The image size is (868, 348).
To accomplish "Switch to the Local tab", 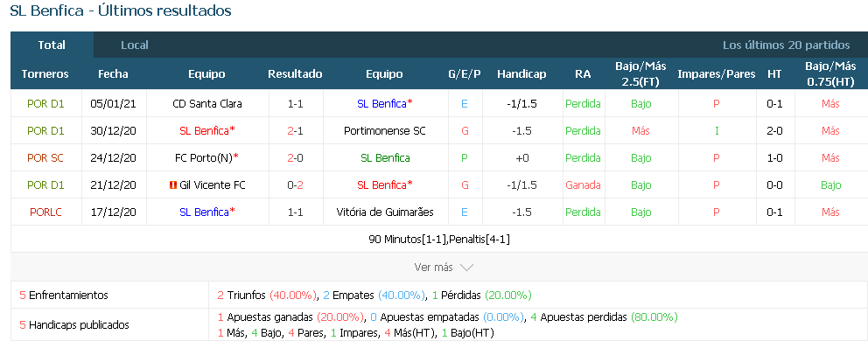I will coord(135,45).
